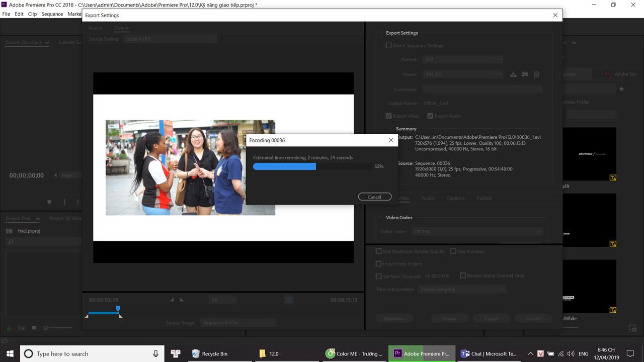The width and height of the screenshot is (644, 362).
Task: Click the Queue button
Action: pos(449,318)
